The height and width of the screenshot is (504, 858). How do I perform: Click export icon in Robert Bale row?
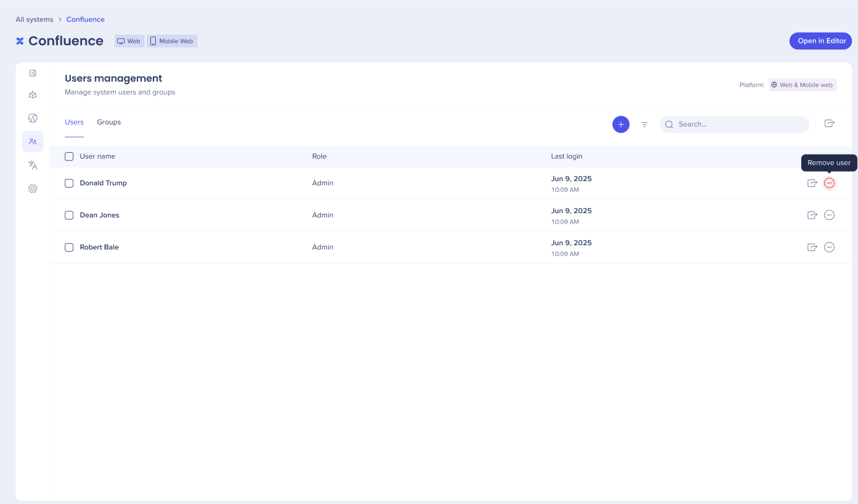point(812,247)
